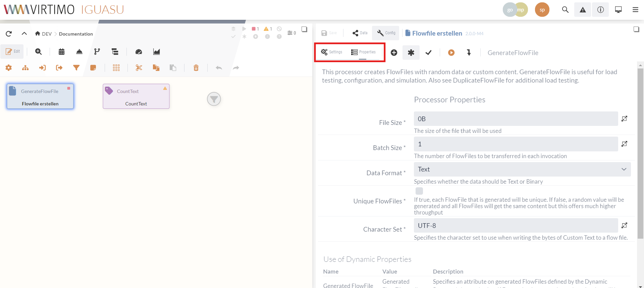Image resolution: width=644 pixels, height=288 pixels.
Task: Click into the Batch Size input field
Action: click(x=516, y=144)
